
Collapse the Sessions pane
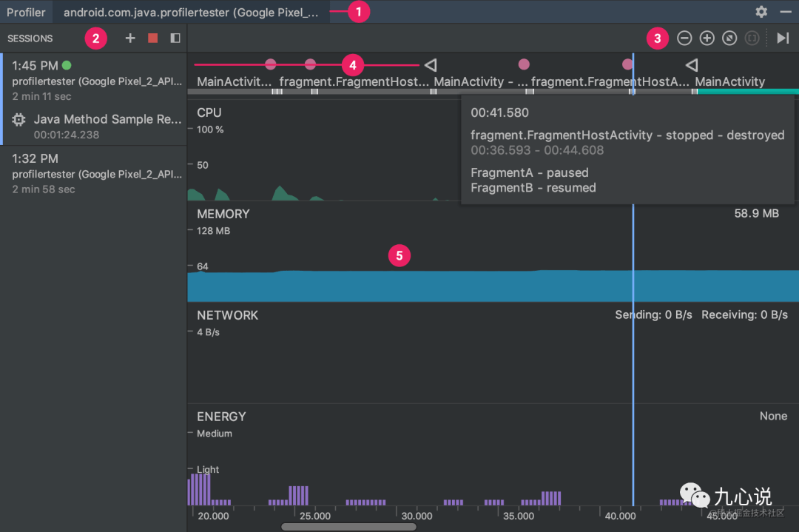[x=175, y=38]
